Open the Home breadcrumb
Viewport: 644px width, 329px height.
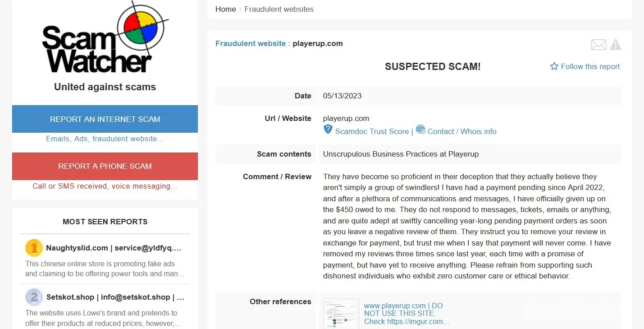[225, 9]
